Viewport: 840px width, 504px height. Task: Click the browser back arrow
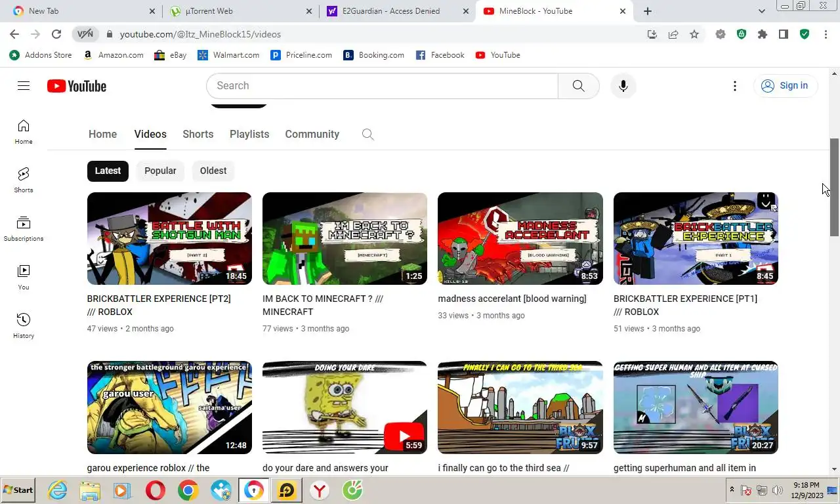pyautogui.click(x=14, y=34)
